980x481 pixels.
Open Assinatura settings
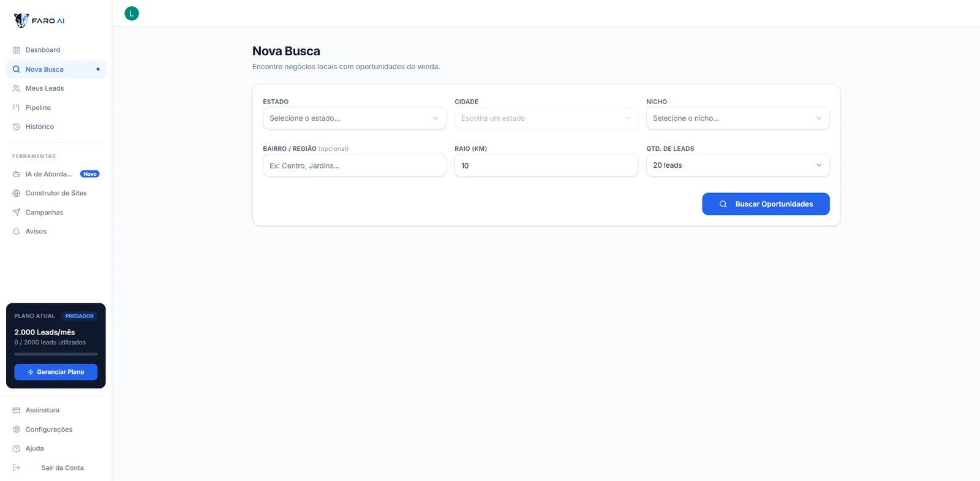tap(56, 411)
